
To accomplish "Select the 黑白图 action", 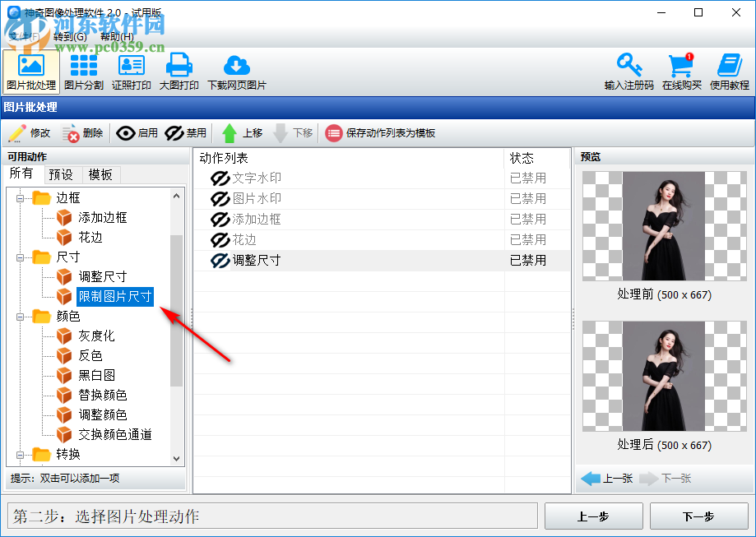I will tap(96, 375).
